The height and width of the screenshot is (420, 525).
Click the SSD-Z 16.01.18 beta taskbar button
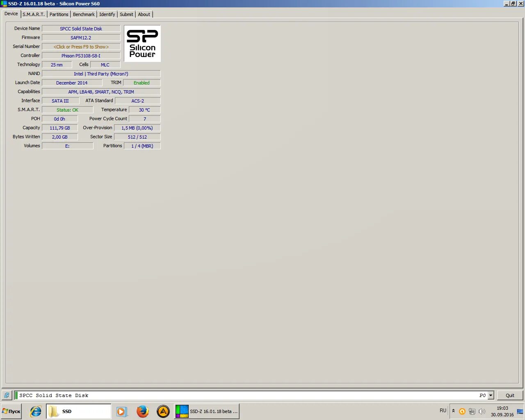click(207, 411)
